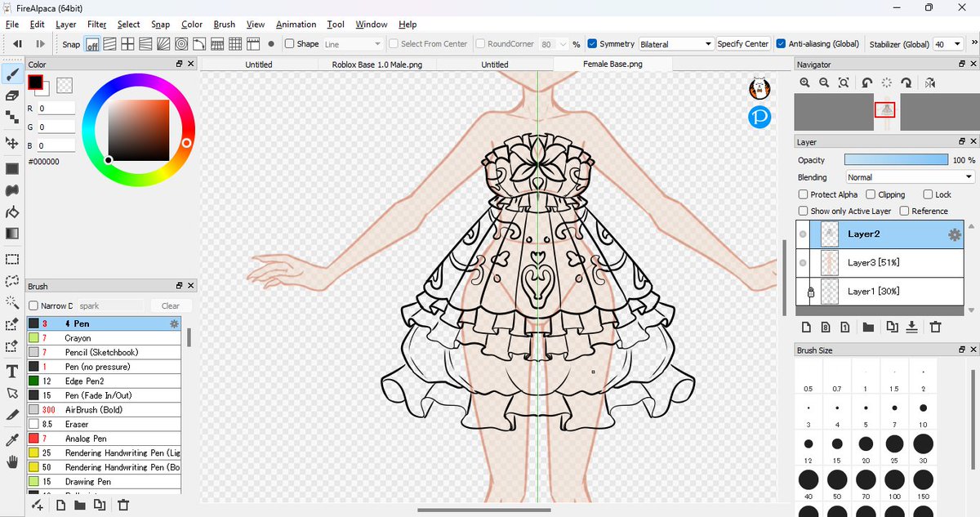The image size is (980, 517).
Task: Open the Line shape type dropdown
Action: (x=353, y=44)
